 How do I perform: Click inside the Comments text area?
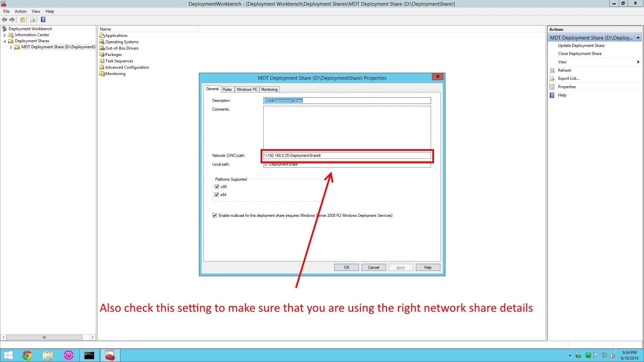[x=347, y=127]
